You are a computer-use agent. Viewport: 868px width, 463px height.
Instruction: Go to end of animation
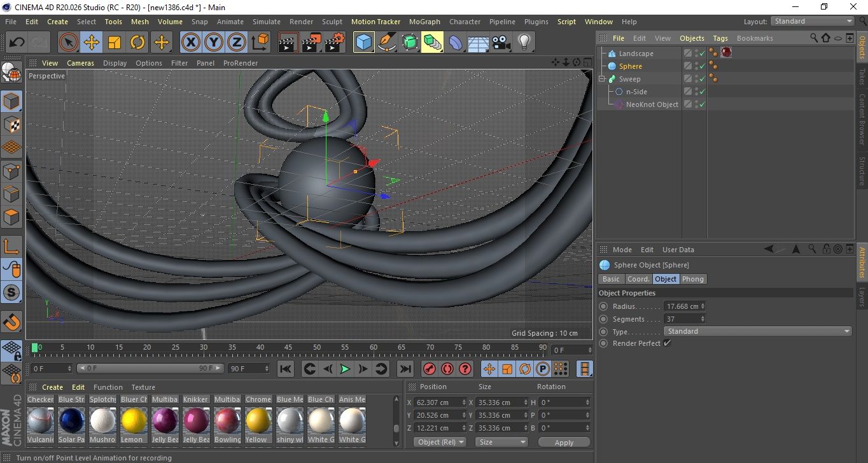[405, 369]
